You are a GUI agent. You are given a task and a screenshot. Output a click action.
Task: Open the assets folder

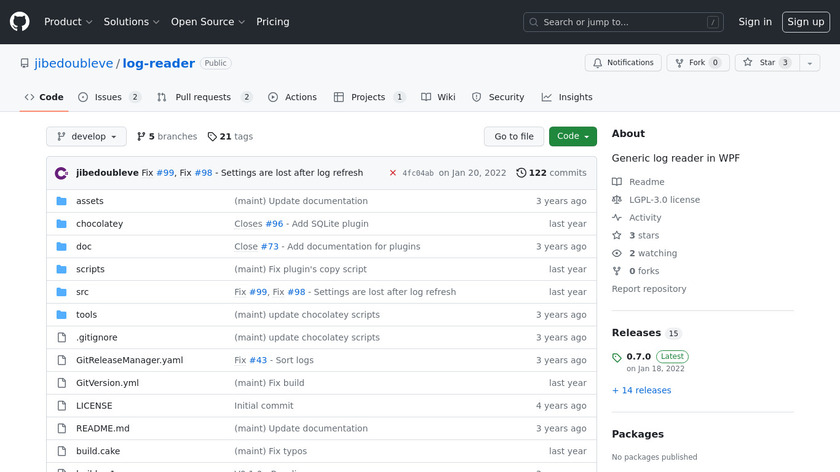(89, 201)
